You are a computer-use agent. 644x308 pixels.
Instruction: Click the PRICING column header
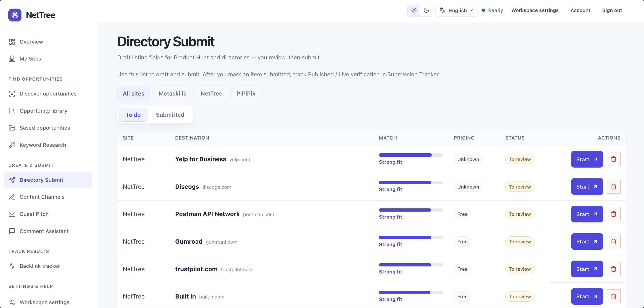click(464, 138)
